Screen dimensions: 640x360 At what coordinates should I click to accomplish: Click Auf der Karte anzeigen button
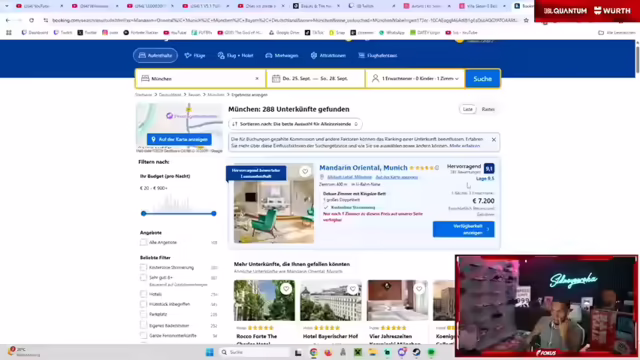[x=179, y=140]
